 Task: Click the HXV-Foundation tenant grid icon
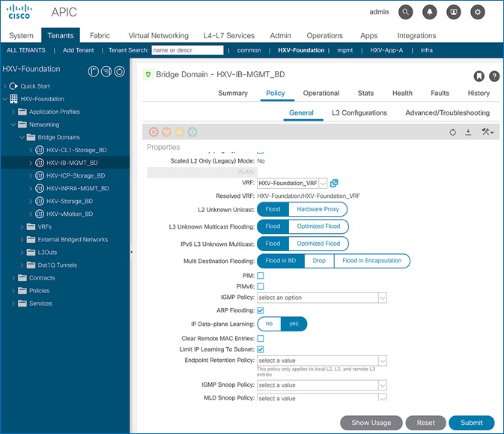pos(13,99)
